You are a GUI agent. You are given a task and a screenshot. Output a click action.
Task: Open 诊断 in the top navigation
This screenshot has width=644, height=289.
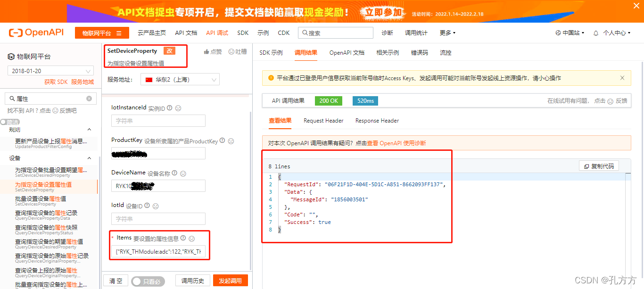(x=387, y=33)
